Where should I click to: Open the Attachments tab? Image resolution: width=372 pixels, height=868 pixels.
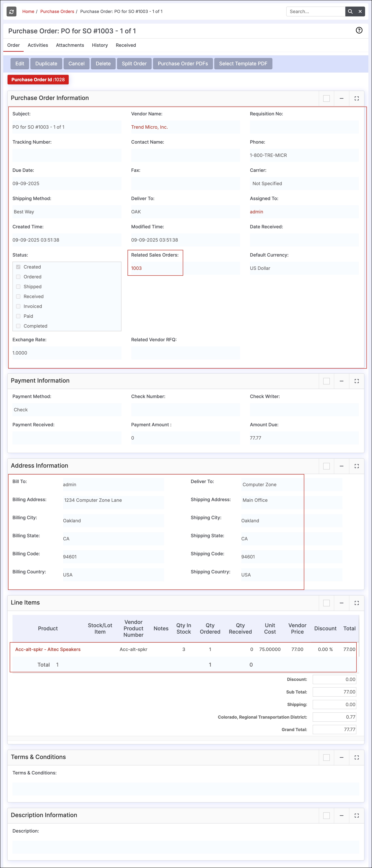tap(70, 45)
